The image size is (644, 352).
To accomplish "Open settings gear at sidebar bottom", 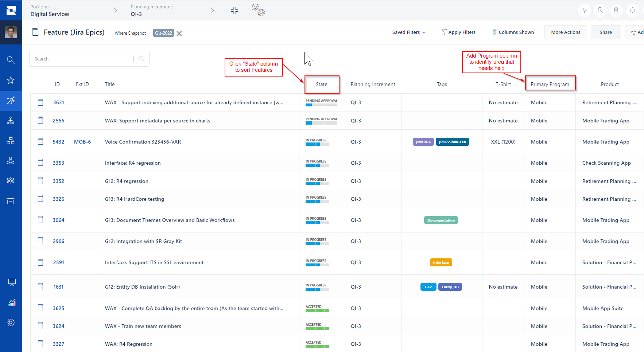I will (11, 322).
